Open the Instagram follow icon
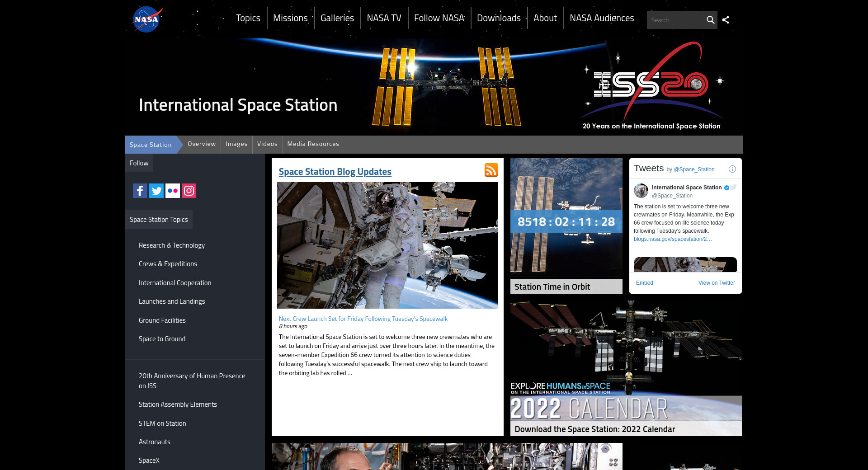Image resolution: width=868 pixels, height=470 pixels. pos(189,191)
